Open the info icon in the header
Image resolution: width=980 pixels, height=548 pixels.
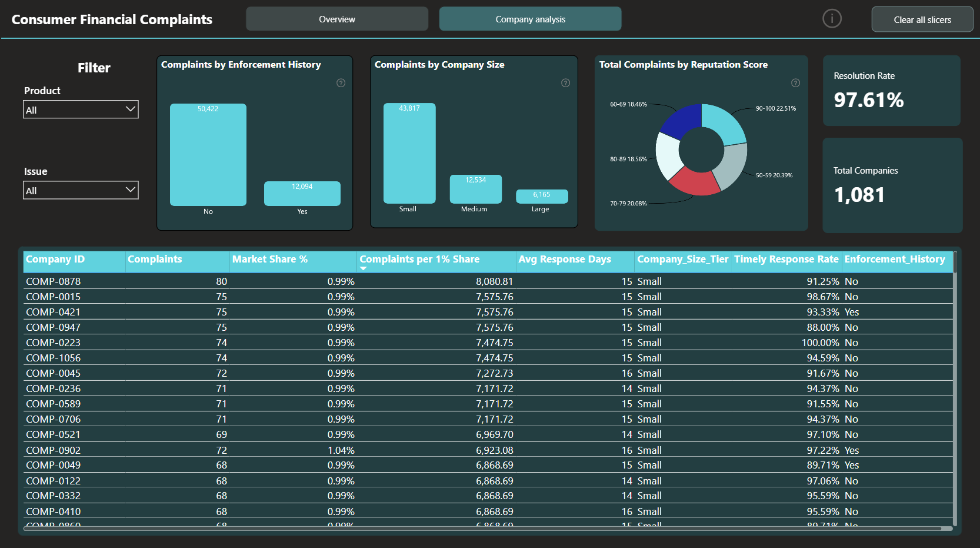coord(832,19)
